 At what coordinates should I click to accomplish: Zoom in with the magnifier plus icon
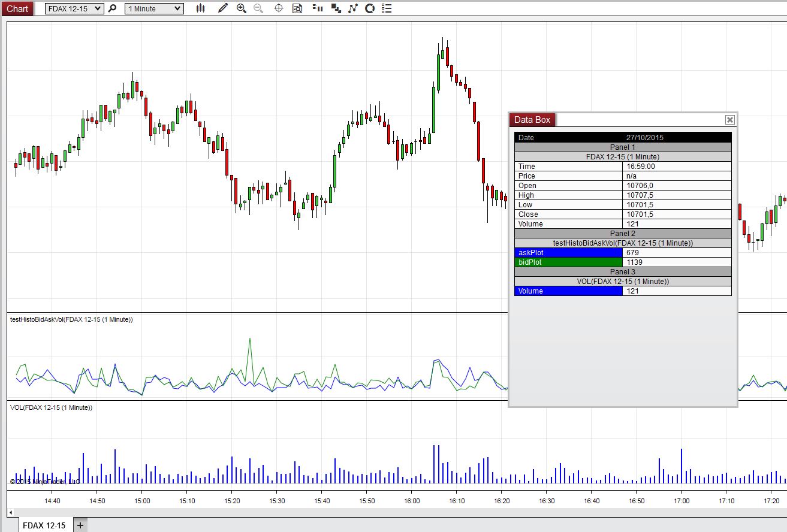point(242,8)
